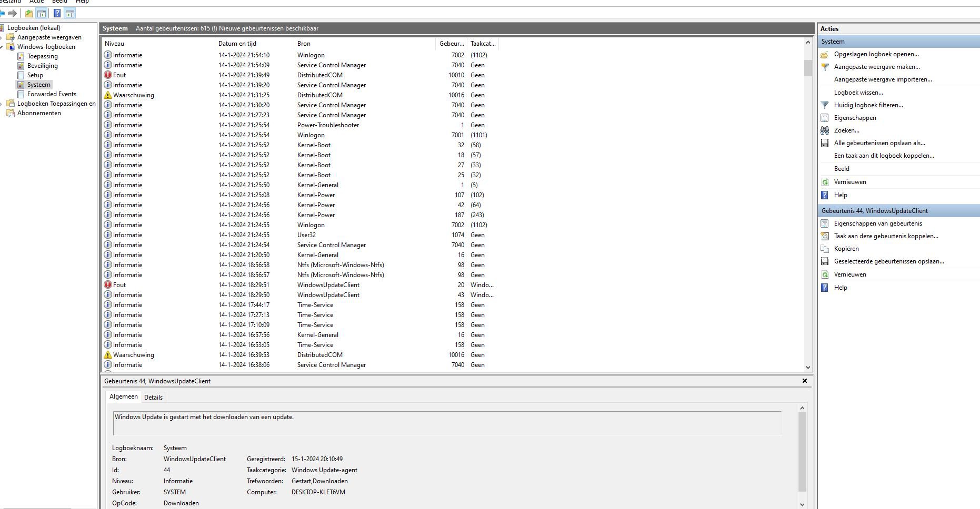Click red error icon of DistributedCOM 21:39:49 event

pos(108,75)
